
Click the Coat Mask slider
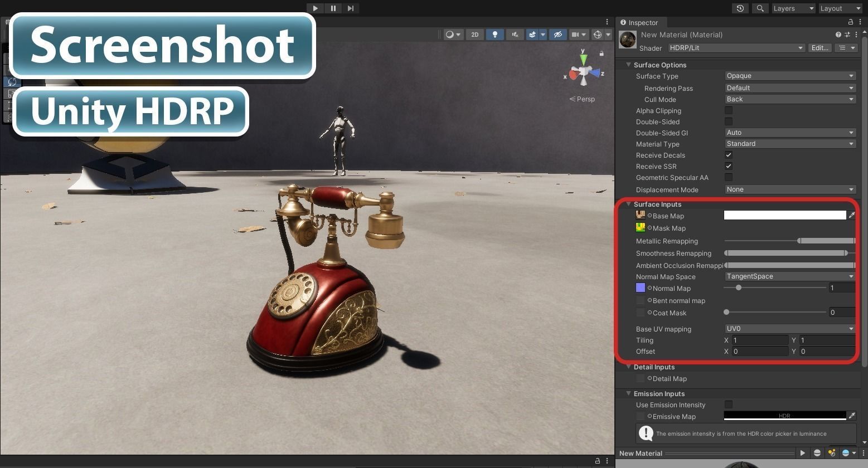(775, 313)
